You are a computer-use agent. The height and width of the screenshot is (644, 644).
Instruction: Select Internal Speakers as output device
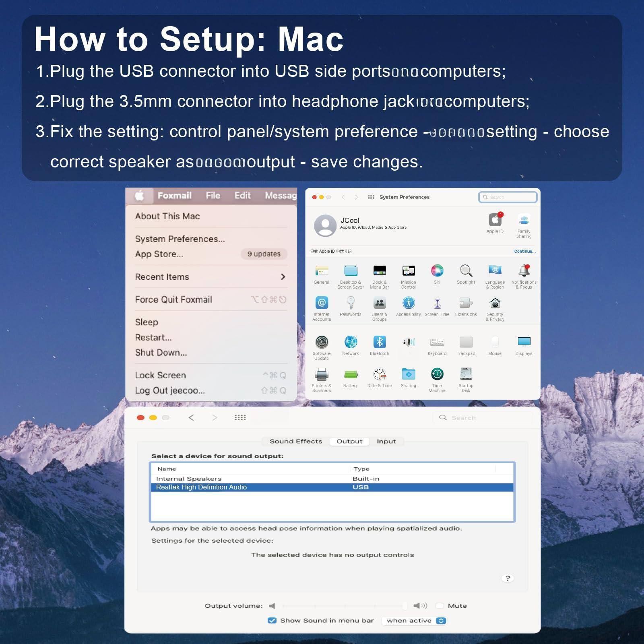tap(188, 479)
